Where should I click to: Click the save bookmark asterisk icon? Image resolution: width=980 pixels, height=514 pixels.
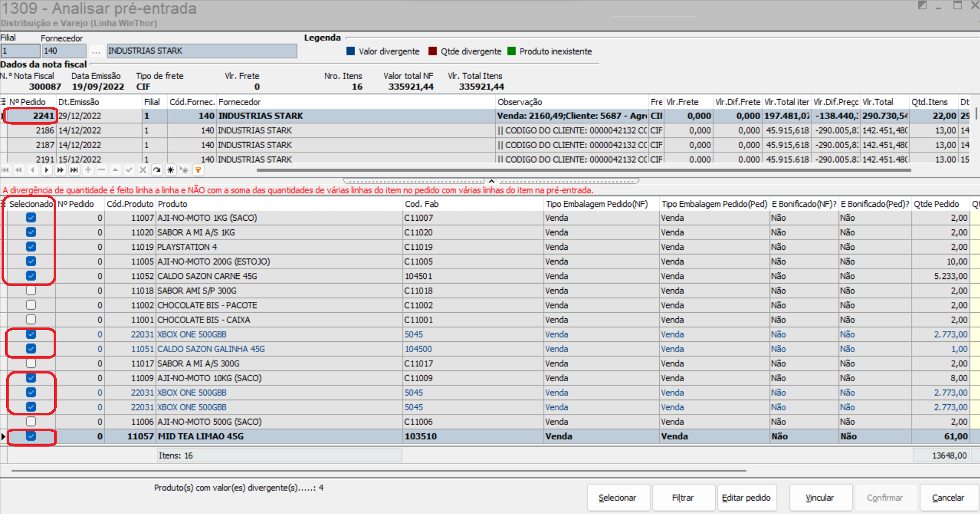[171, 170]
